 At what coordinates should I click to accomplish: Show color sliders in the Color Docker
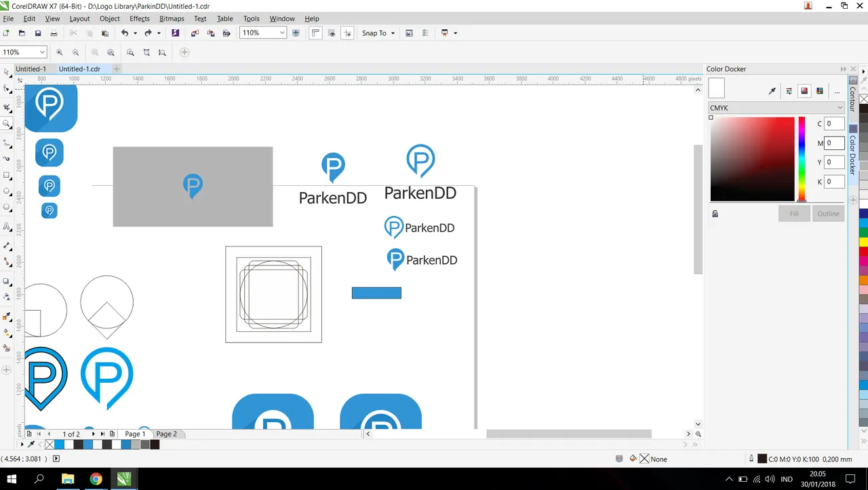pos(789,91)
